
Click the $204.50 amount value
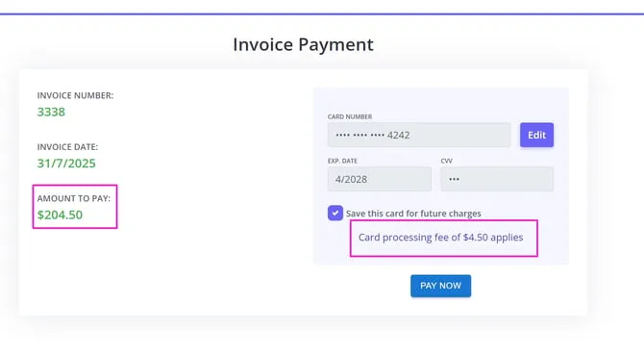(60, 215)
